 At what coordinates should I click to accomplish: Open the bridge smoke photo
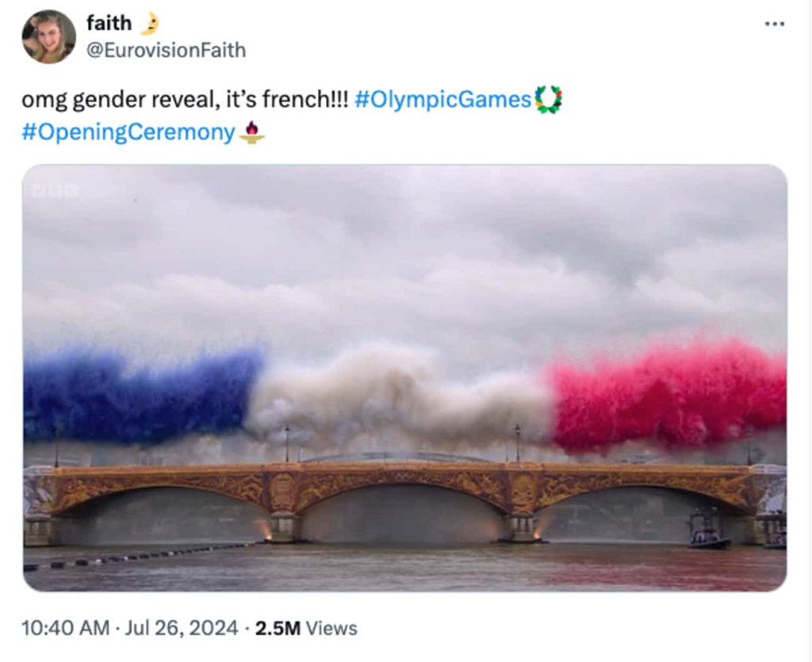(405, 378)
